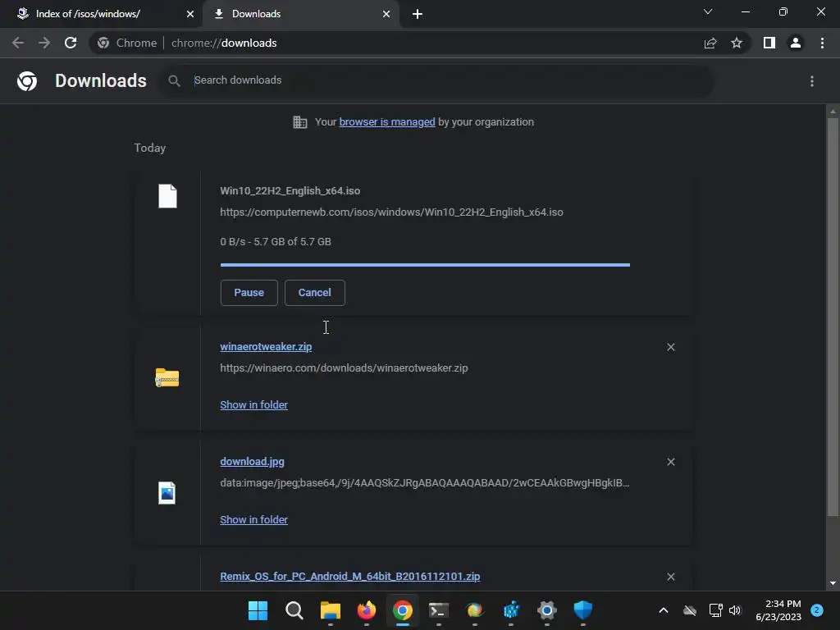Remove winaerotweaker.zip from the list
This screenshot has height=630, width=840.
[671, 347]
